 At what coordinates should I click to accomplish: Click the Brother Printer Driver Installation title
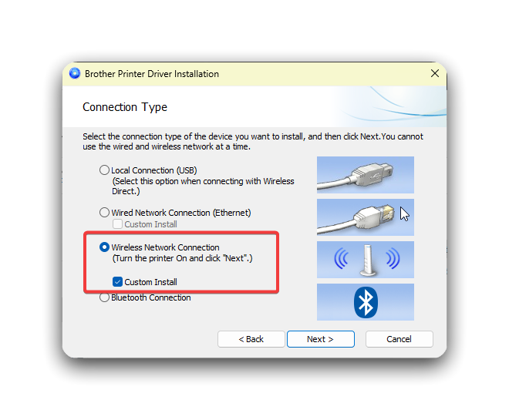point(152,74)
